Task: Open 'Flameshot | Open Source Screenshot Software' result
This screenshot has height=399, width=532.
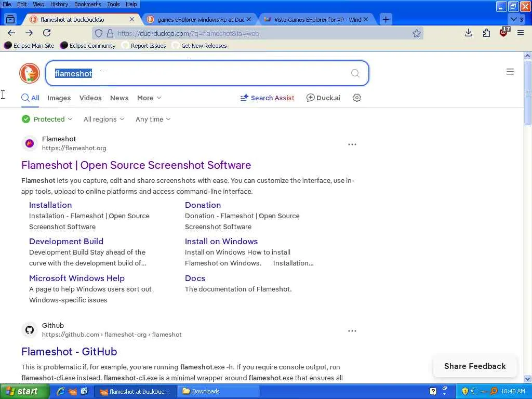Action: tap(136, 165)
